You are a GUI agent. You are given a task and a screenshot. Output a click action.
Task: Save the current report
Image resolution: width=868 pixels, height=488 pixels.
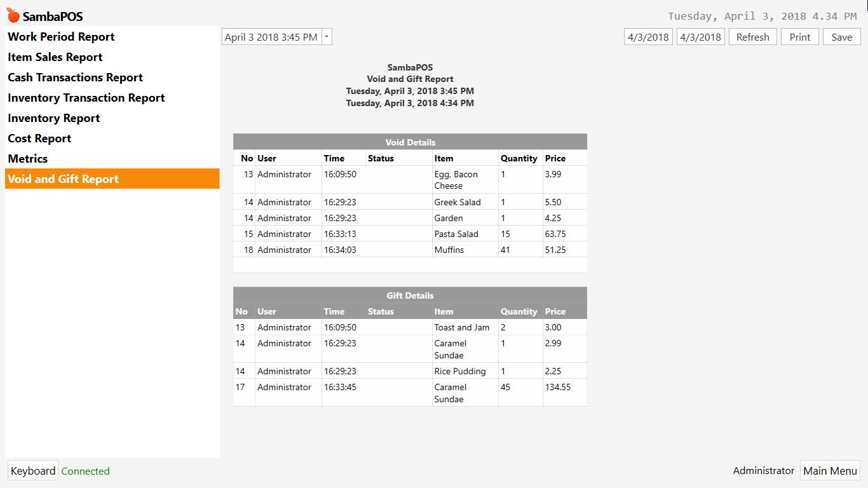click(841, 36)
